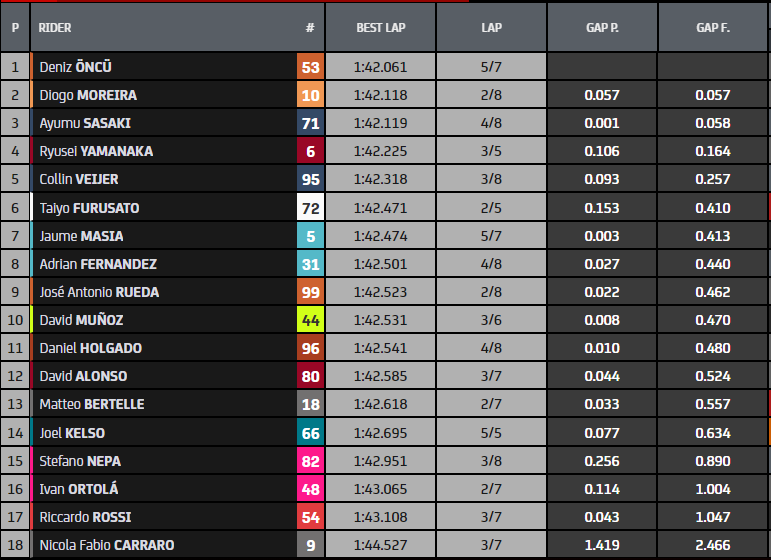This screenshot has width=771, height=560.
Task: Click the white number 72 badge
Action: (310, 208)
